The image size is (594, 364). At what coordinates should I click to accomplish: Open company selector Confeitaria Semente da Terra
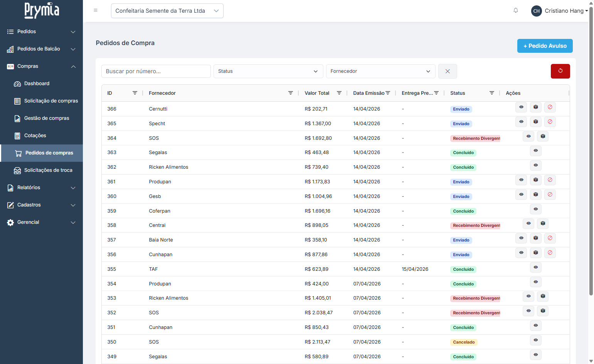click(167, 11)
